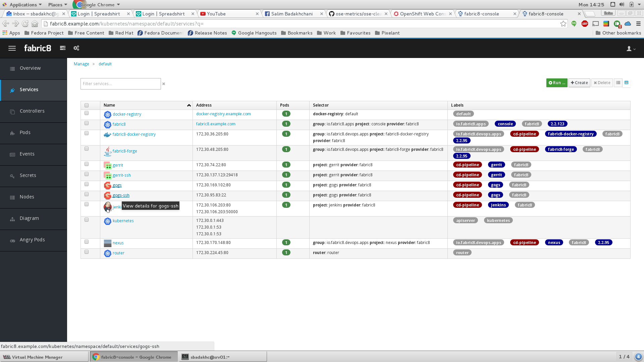Bookmark this page with star icon
This screenshot has width=644, height=362.
coord(563,24)
